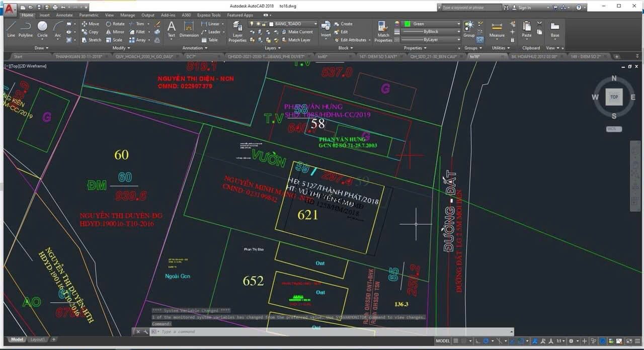This screenshot has width=644, height=350.
Task: Open the Annotate ribbon tab
Action: [64, 15]
